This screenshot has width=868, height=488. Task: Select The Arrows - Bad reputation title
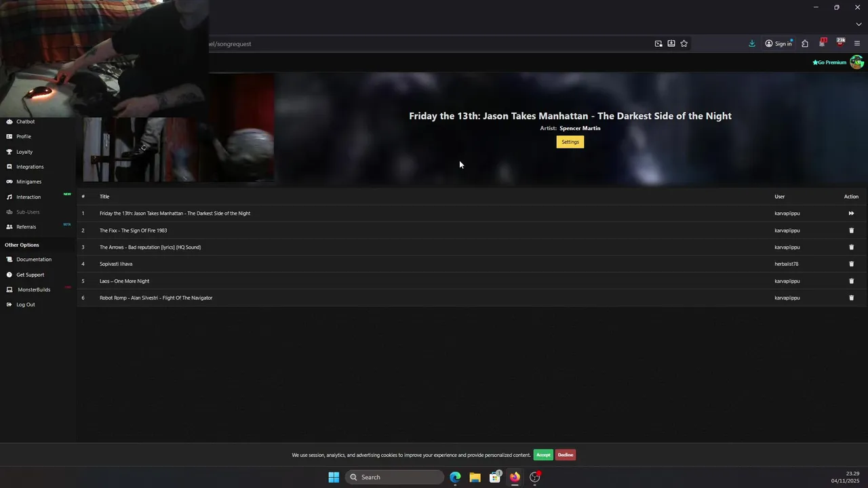pos(150,247)
